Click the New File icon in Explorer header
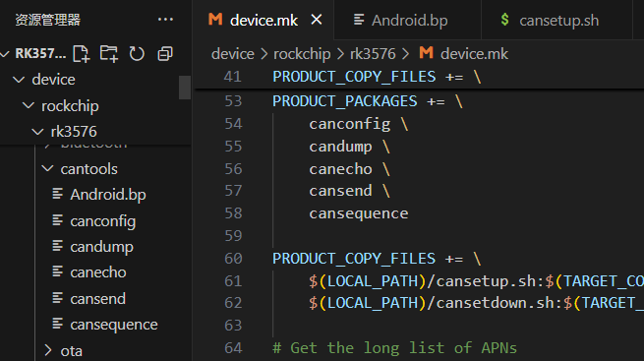 tap(82, 54)
